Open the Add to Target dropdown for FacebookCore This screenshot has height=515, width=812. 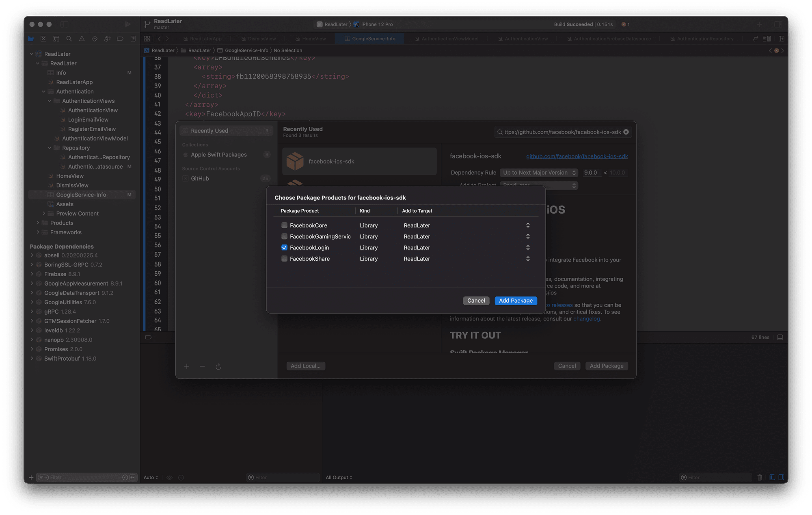coord(528,225)
